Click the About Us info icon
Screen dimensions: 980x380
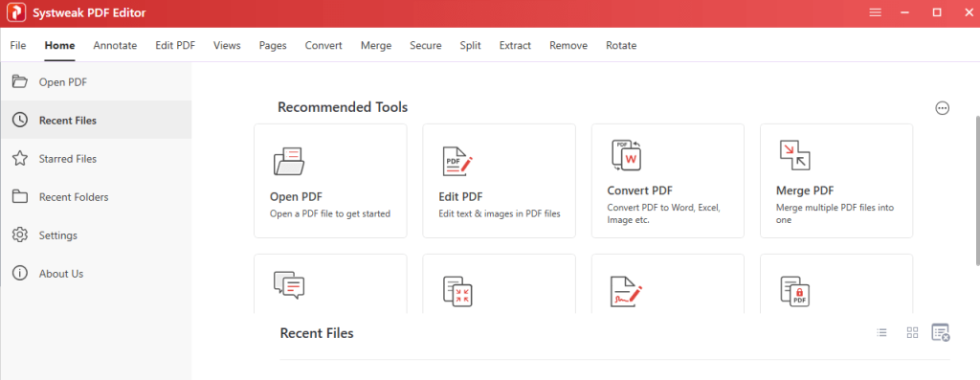20,273
